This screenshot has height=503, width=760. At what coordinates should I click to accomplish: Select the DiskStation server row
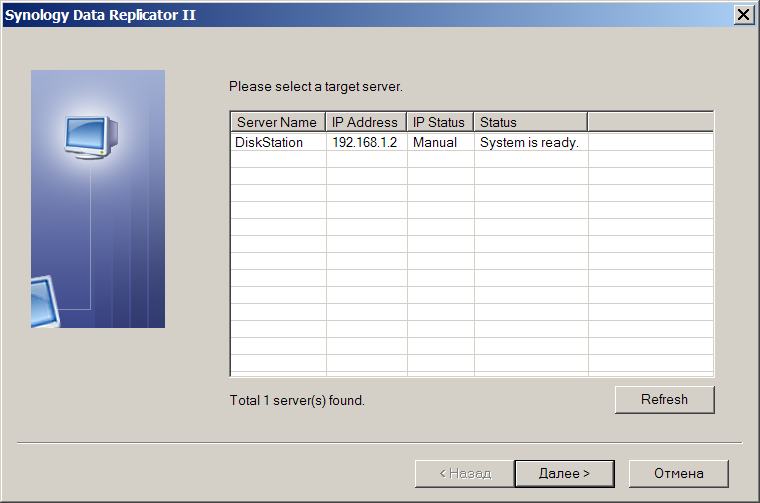pyautogui.click(x=472, y=142)
